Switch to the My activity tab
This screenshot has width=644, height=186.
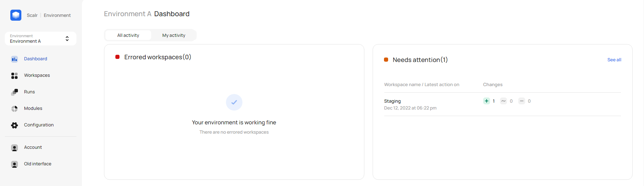coord(174,35)
